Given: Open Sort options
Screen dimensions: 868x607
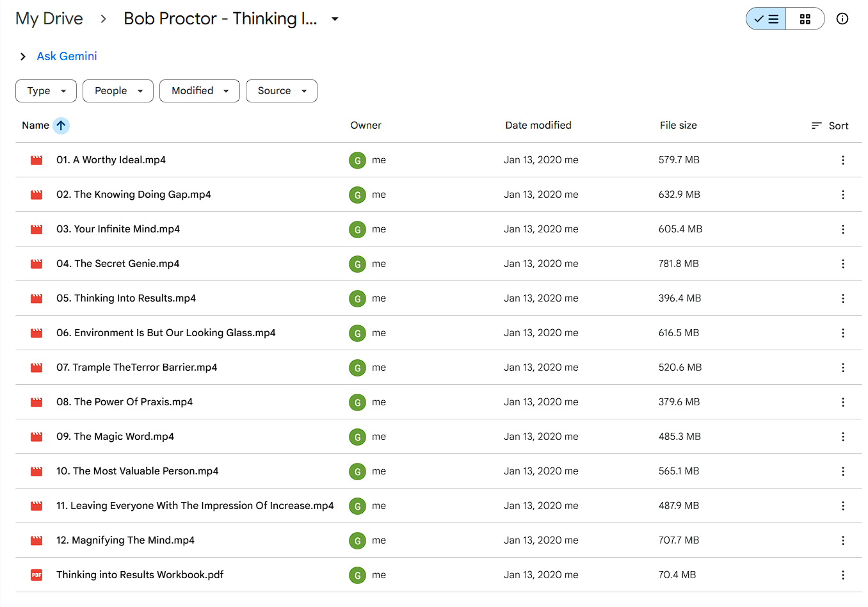Looking at the screenshot, I should 830,125.
